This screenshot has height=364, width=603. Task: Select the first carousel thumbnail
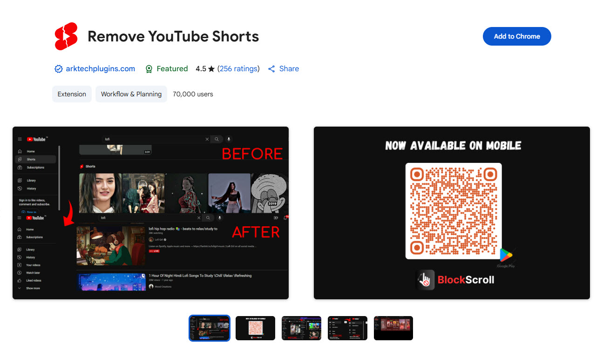(210, 328)
